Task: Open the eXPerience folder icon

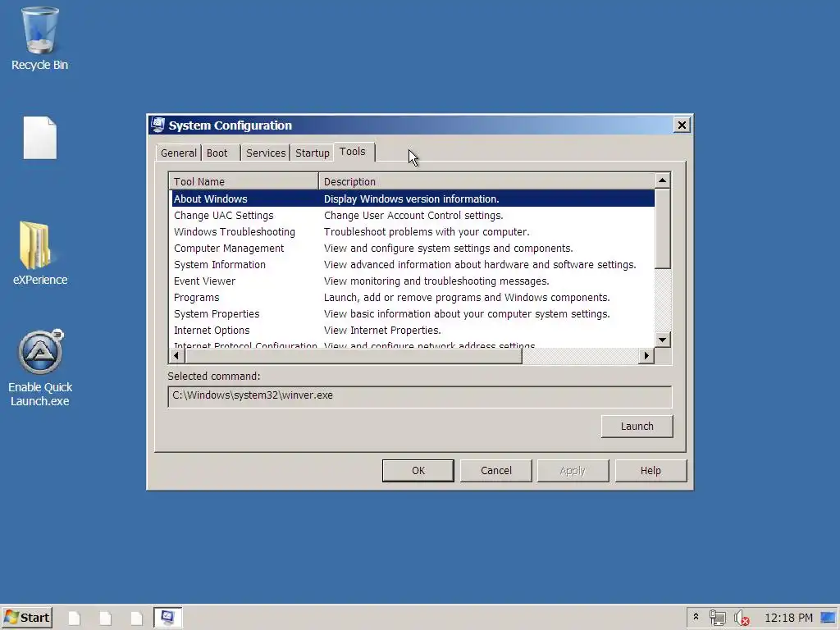Action: coord(39,253)
